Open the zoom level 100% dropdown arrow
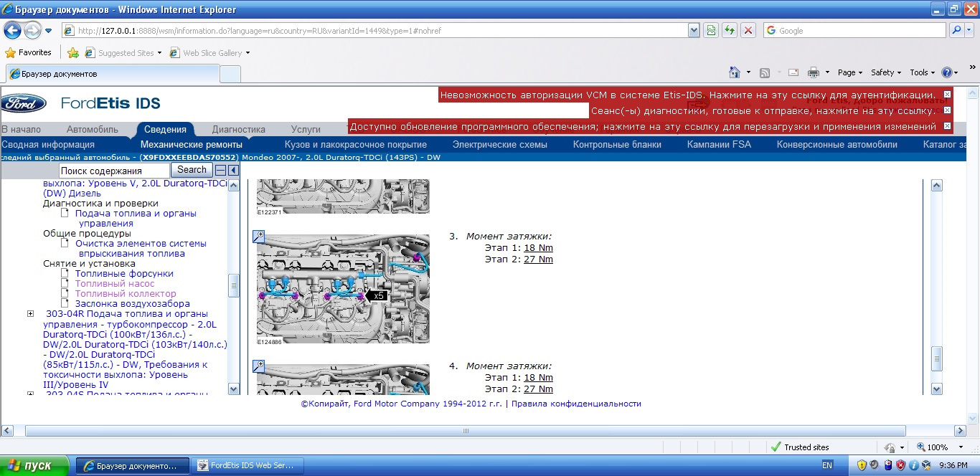Screen dimensions: 980x476 961,447
